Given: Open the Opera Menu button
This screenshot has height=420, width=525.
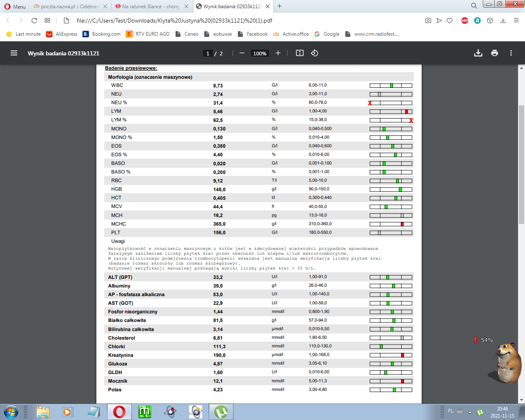Looking at the screenshot, I should [x=15, y=7].
